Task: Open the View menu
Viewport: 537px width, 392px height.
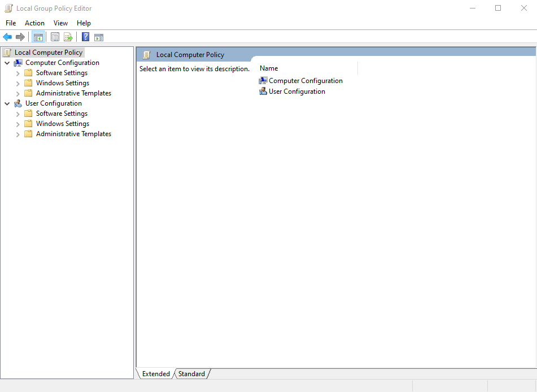Action: click(x=60, y=23)
